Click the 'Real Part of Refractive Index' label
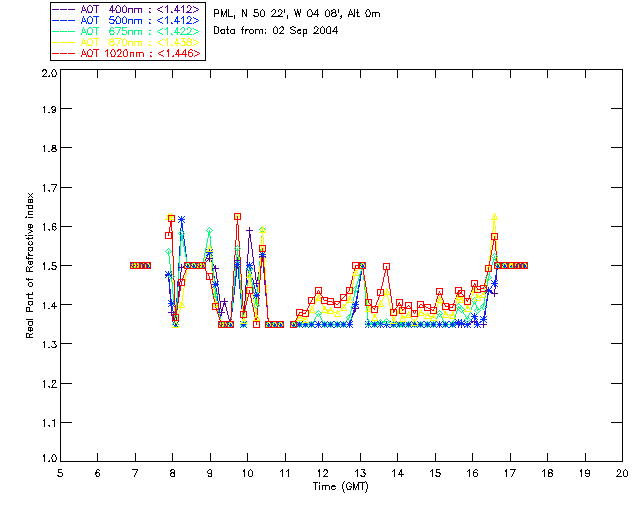Image resolution: width=640 pixels, height=512 pixels. (x=30, y=265)
